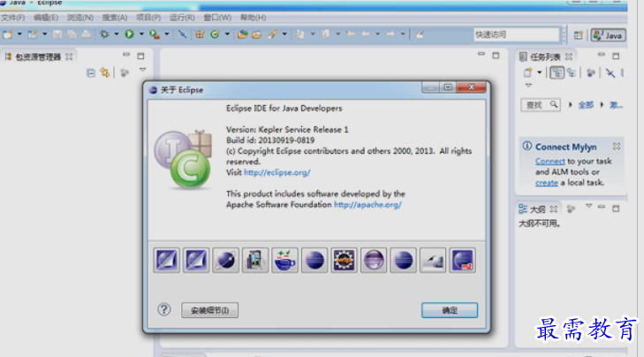The height and width of the screenshot is (357, 644).
Task: Click the 全部 link in Task List
Action: pos(586,105)
